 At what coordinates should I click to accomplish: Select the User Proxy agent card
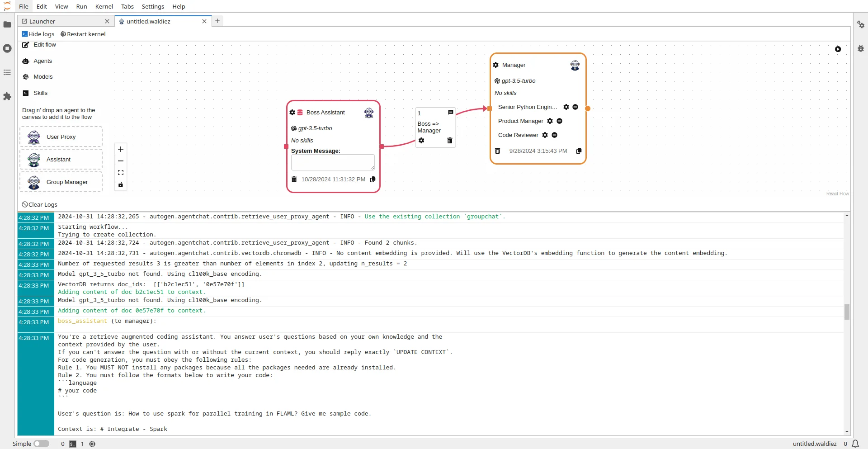(x=61, y=137)
